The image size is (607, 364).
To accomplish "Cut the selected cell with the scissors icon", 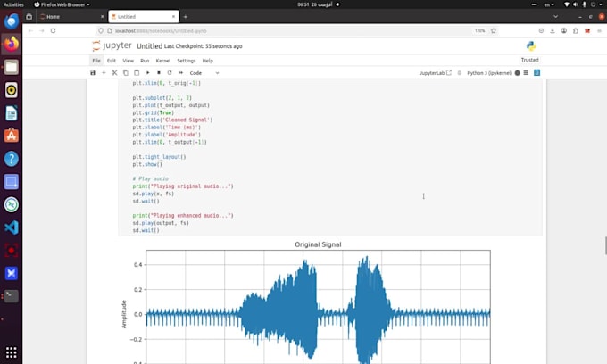I will [x=114, y=73].
